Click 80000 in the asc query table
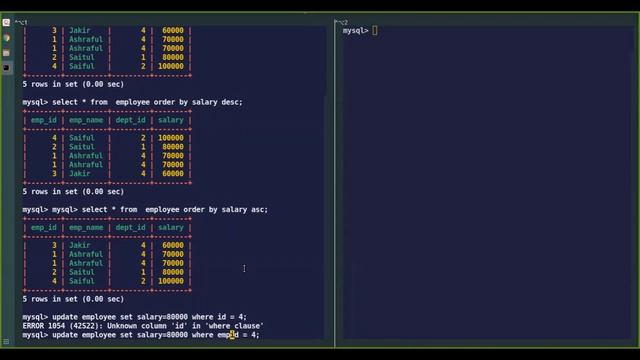The height and width of the screenshot is (360, 640). pos(173,272)
